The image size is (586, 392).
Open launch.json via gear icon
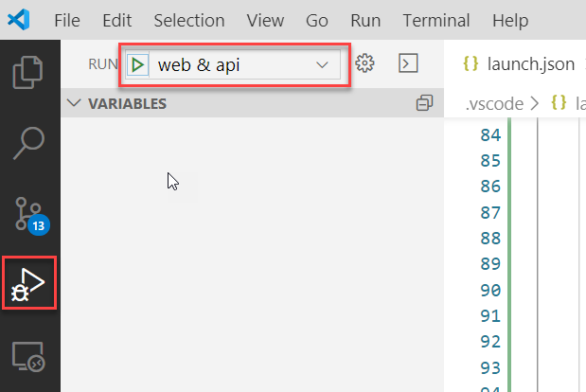(x=364, y=63)
